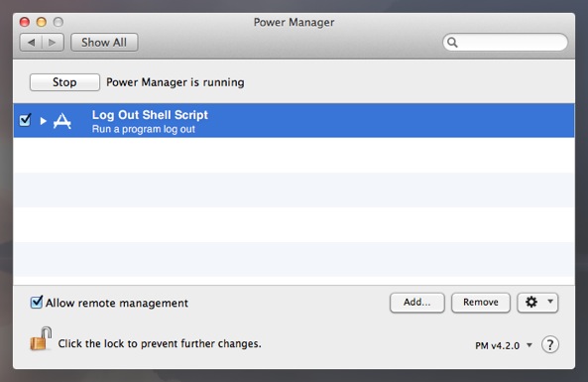588x382 pixels.
Task: Open Show All preferences
Action: point(104,43)
